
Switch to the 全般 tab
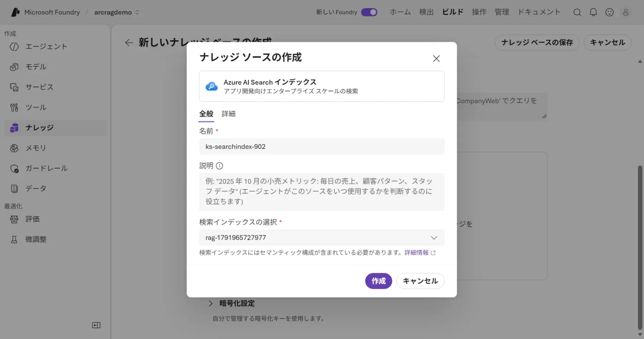[x=206, y=114]
